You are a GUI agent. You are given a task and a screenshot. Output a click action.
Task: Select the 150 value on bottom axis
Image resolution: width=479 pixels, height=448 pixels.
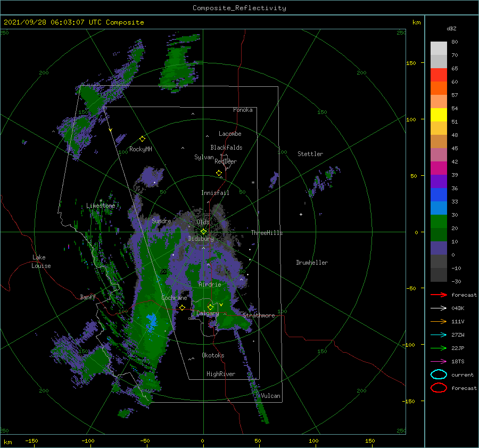pos(370,441)
